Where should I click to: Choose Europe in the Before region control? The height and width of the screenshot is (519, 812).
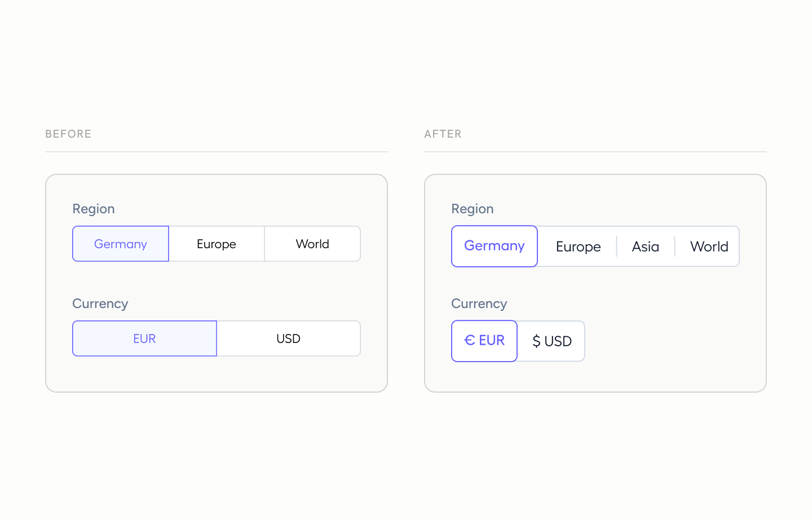click(217, 244)
